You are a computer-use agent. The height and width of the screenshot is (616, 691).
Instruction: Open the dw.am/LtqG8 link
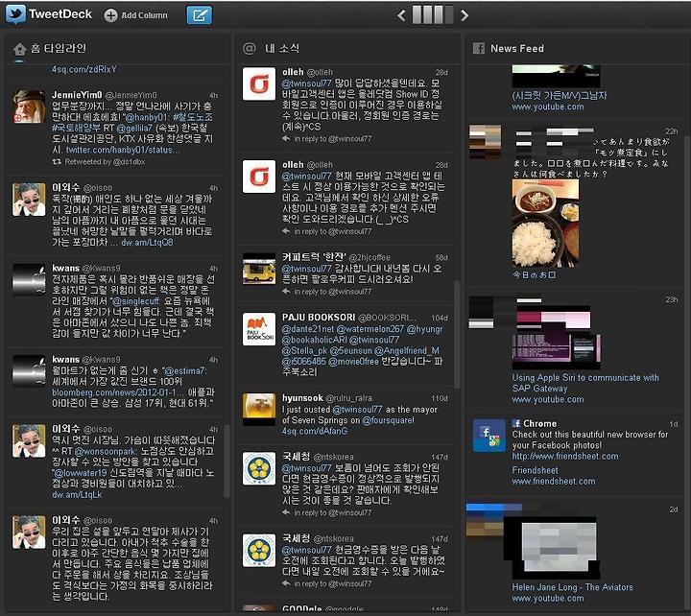147,243
